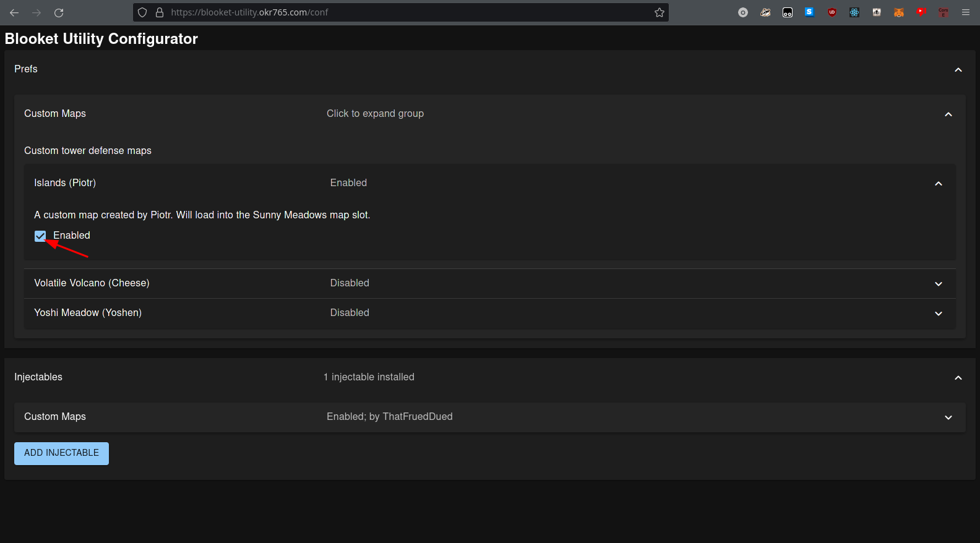The width and height of the screenshot is (980, 543).
Task: Click the Disabled status of Yoshi Meadow
Action: 350,312
